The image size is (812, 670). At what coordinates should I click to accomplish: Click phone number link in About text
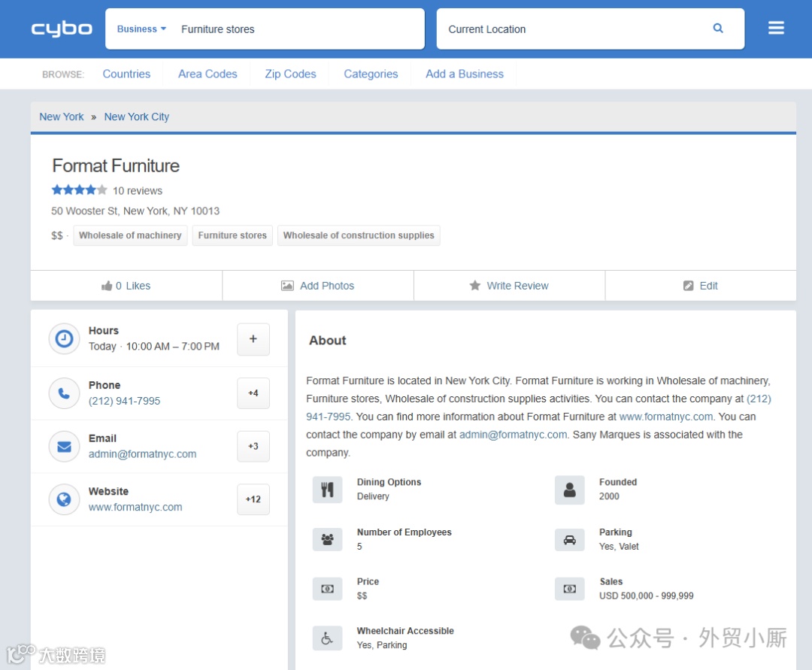click(759, 399)
